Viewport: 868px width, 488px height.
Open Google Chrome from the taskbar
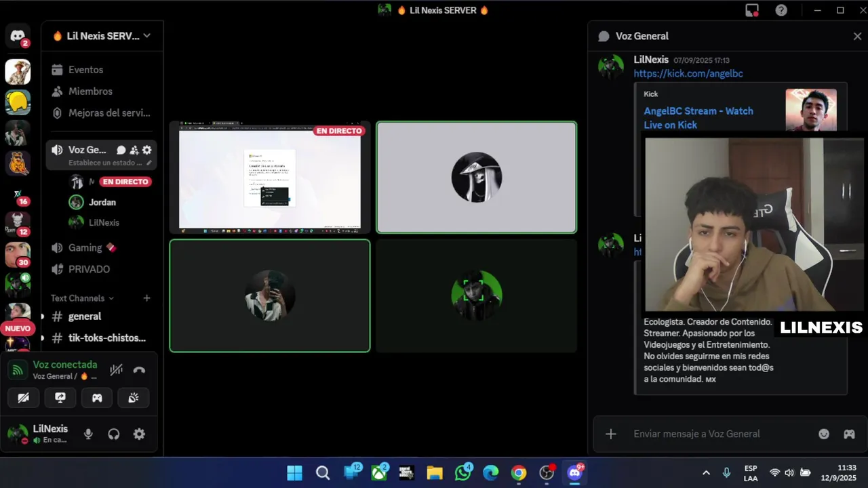tap(519, 473)
